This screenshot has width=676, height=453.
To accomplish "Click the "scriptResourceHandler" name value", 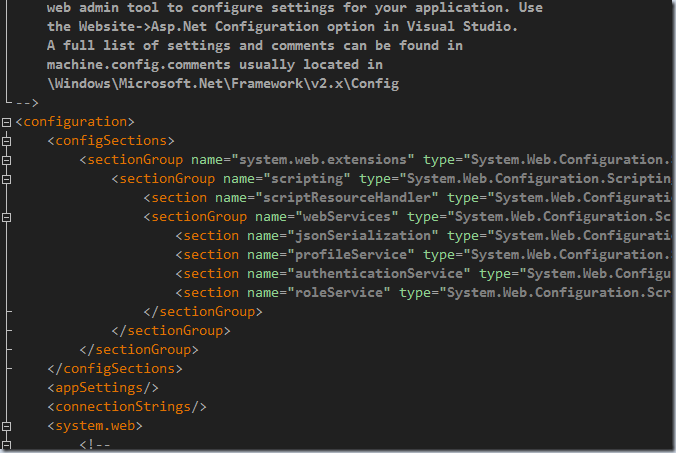I will [x=347, y=198].
